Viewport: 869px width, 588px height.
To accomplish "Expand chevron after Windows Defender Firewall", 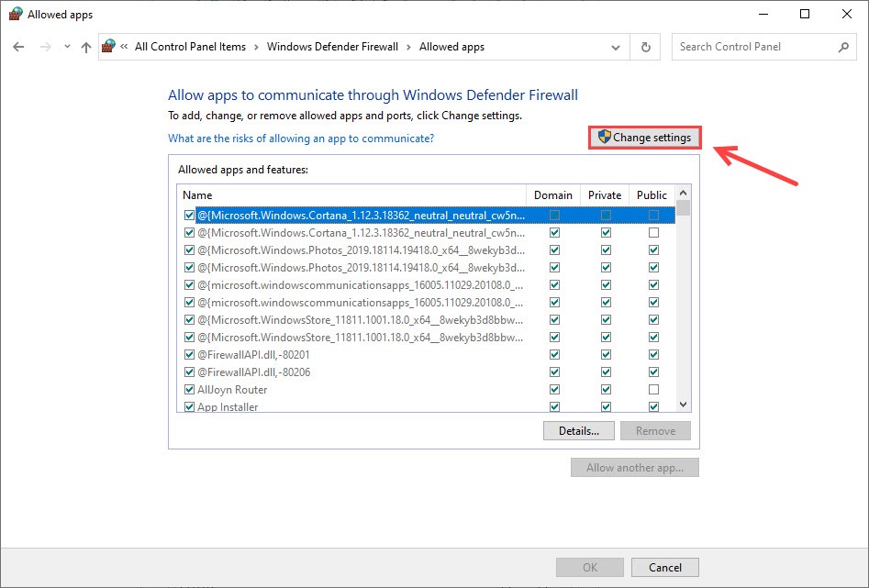I will click(408, 47).
